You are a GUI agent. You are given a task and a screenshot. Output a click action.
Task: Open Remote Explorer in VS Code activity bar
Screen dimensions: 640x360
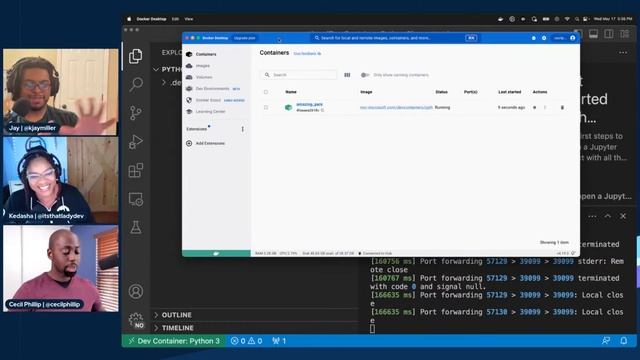pos(136,199)
